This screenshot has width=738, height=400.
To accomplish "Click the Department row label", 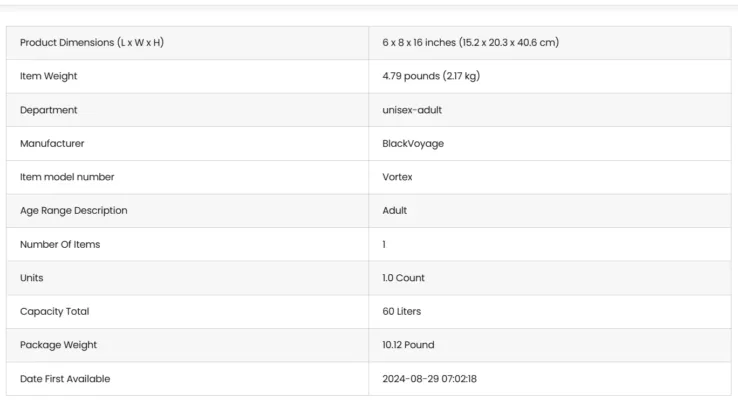I will click(49, 110).
